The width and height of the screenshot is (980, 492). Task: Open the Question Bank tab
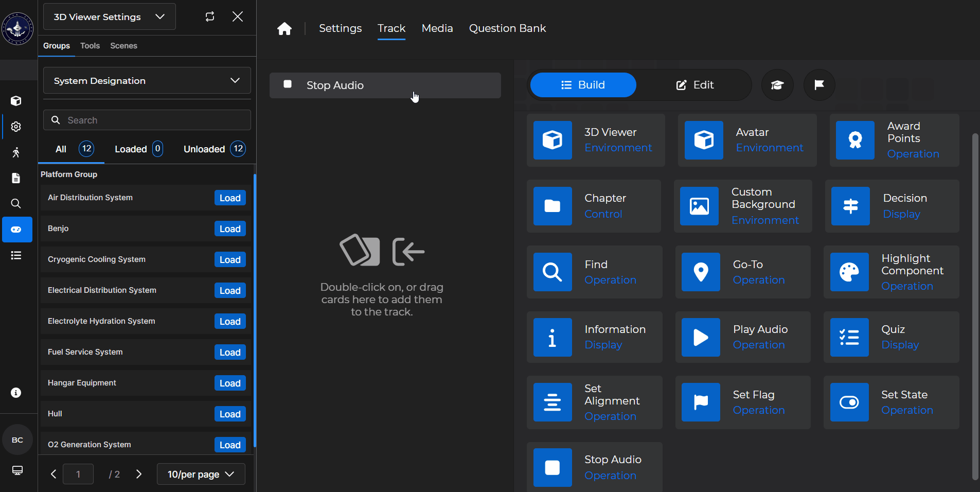(507, 28)
